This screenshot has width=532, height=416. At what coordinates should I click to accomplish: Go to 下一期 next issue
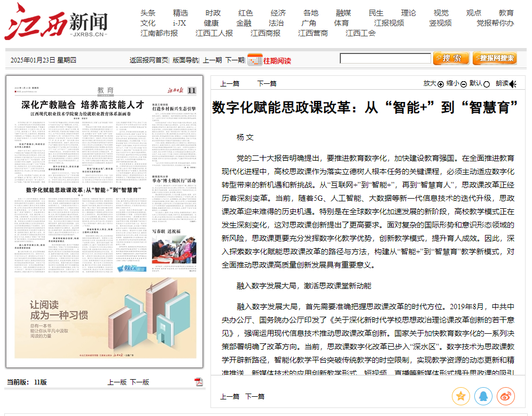(x=234, y=60)
